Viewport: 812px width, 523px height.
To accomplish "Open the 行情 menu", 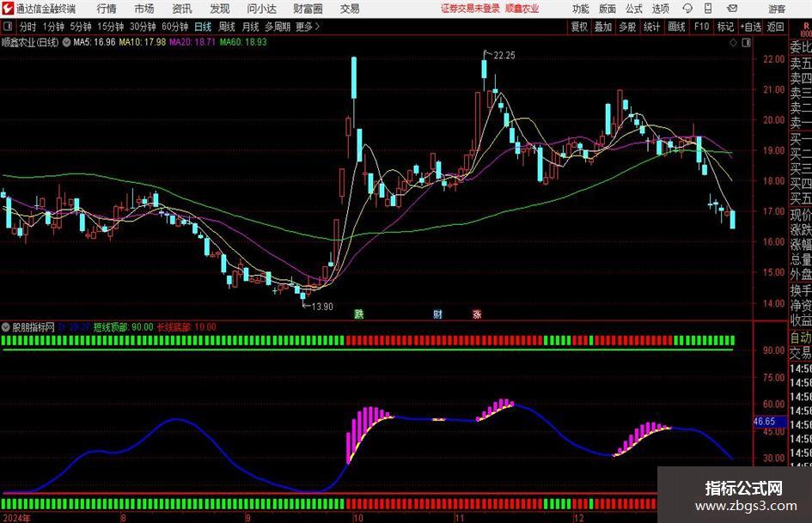I will coord(107,9).
